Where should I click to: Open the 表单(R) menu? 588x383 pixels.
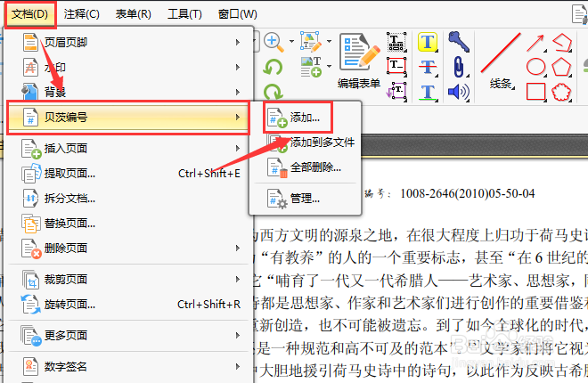[133, 14]
